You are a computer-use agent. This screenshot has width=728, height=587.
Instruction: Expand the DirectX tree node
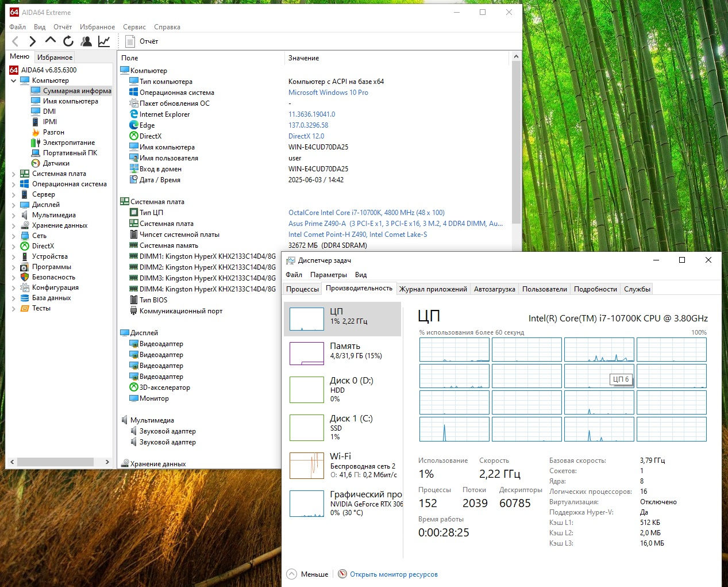tap(14, 246)
